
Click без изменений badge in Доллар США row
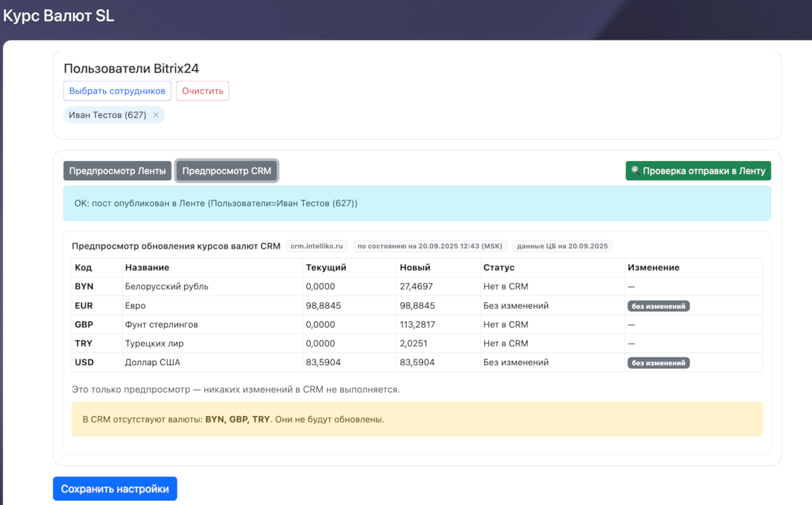[658, 363]
